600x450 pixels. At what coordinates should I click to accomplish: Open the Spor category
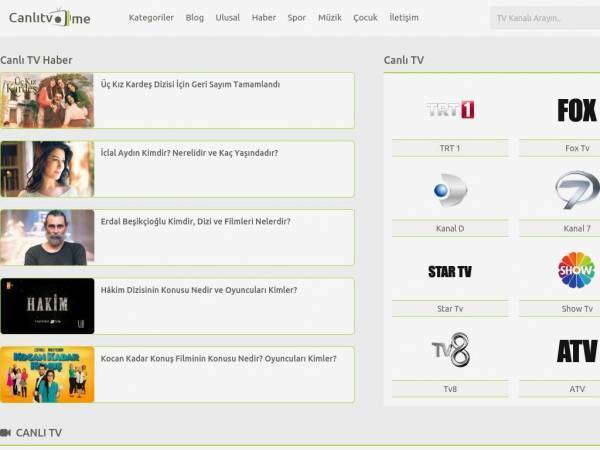point(297,18)
